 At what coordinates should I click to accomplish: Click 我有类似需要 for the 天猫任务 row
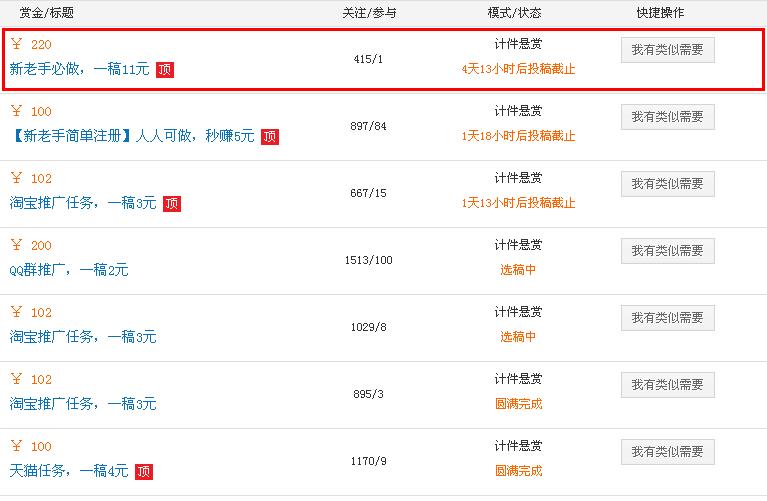(668, 452)
